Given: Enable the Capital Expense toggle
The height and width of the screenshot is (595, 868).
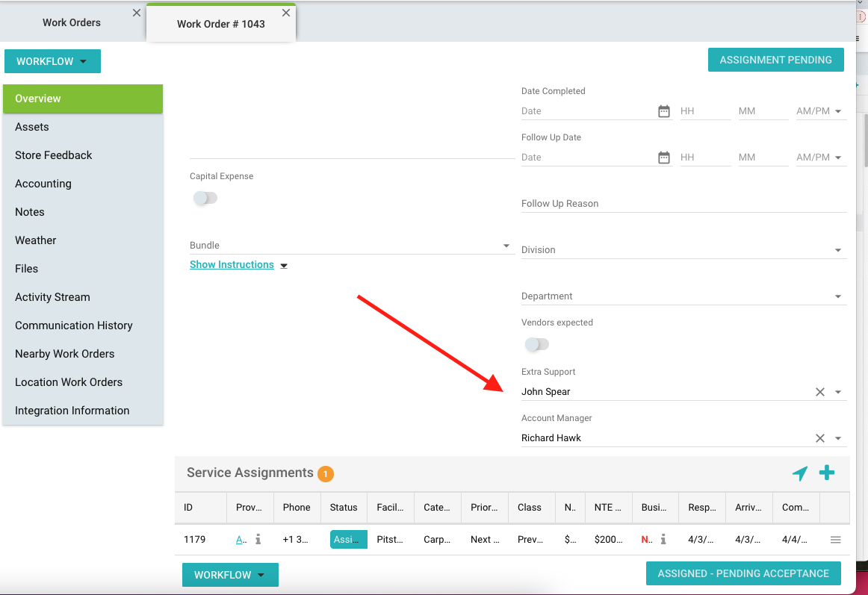Looking at the screenshot, I should (205, 198).
